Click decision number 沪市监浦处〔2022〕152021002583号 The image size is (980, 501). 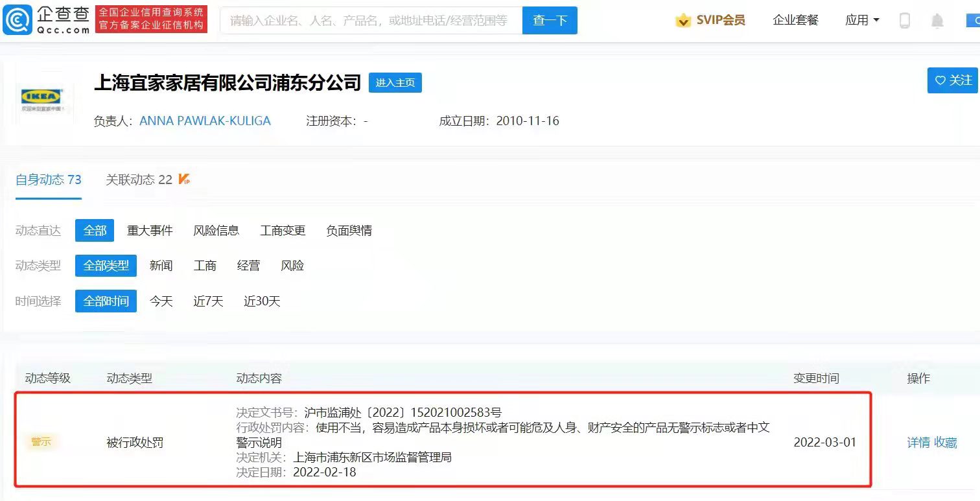pos(402,412)
